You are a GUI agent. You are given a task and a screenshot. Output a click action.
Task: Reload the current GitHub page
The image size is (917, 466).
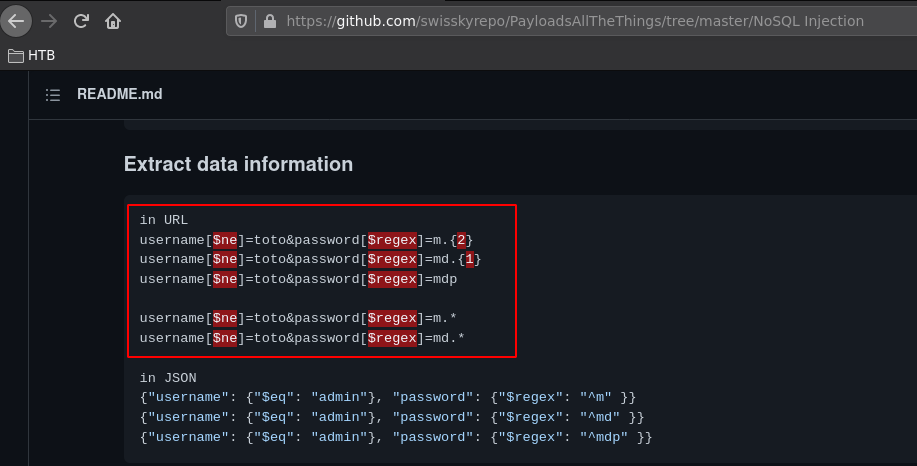[82, 20]
